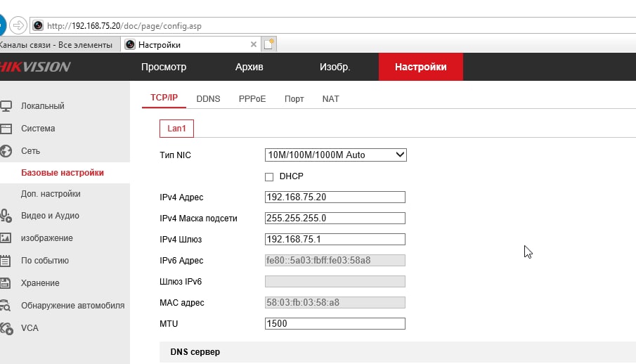Open Видео и Аудио section

(50, 216)
